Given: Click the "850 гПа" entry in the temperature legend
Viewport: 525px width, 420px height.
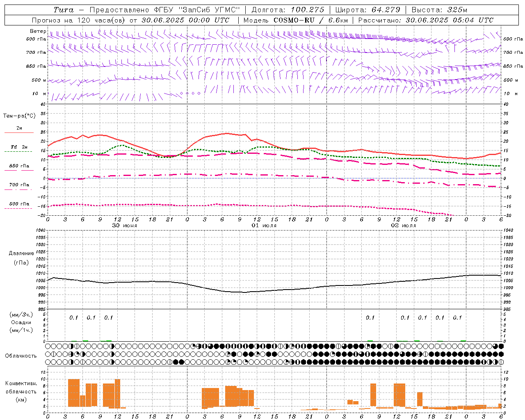Looking at the screenshot, I should click(x=19, y=166).
